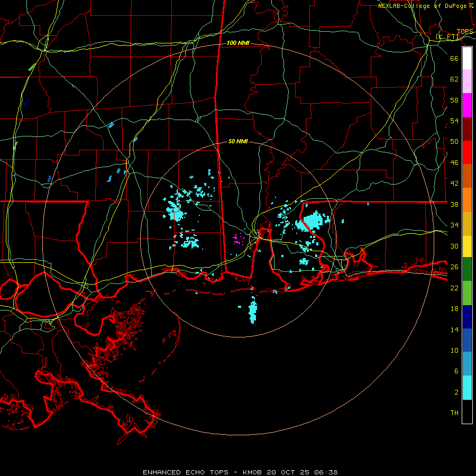476x476 pixels.
Task: Click the legend value "TH"
Action: (454, 413)
